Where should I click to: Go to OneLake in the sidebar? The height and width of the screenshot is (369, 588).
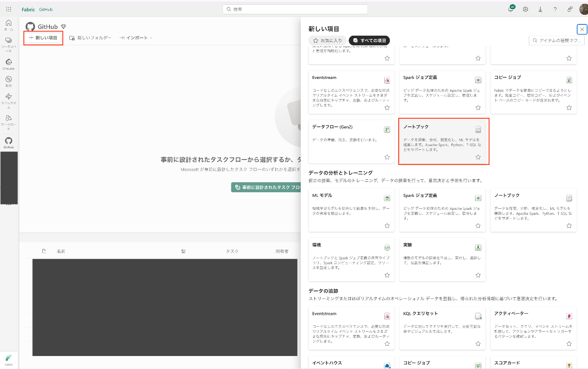coord(8,64)
